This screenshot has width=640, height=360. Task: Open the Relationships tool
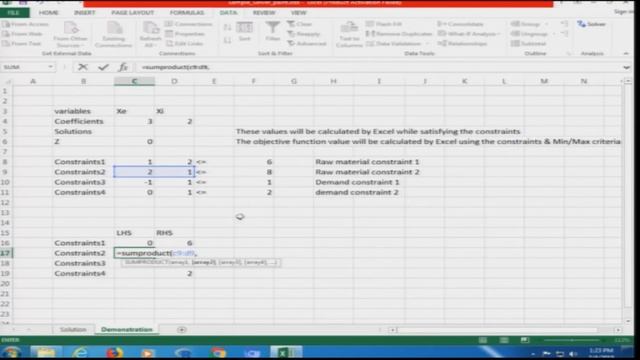click(463, 44)
